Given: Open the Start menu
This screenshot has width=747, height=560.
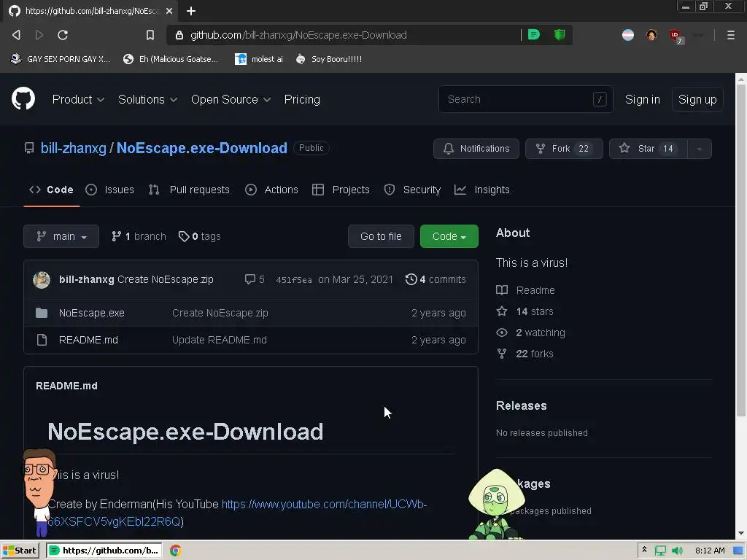Looking at the screenshot, I should [20, 551].
